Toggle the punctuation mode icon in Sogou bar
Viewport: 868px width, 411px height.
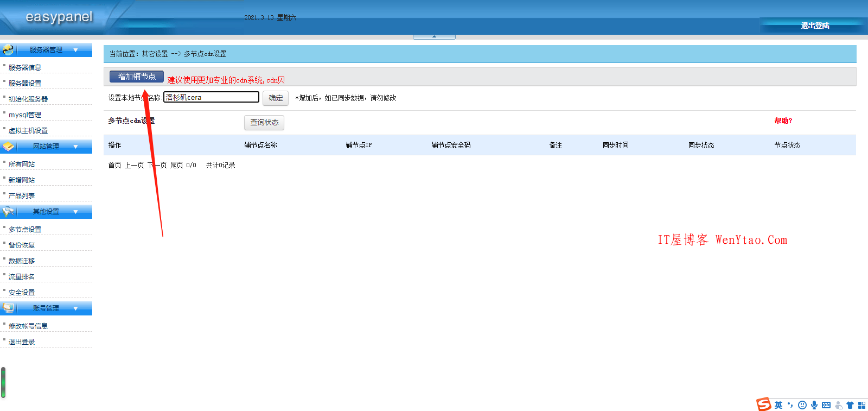point(790,405)
